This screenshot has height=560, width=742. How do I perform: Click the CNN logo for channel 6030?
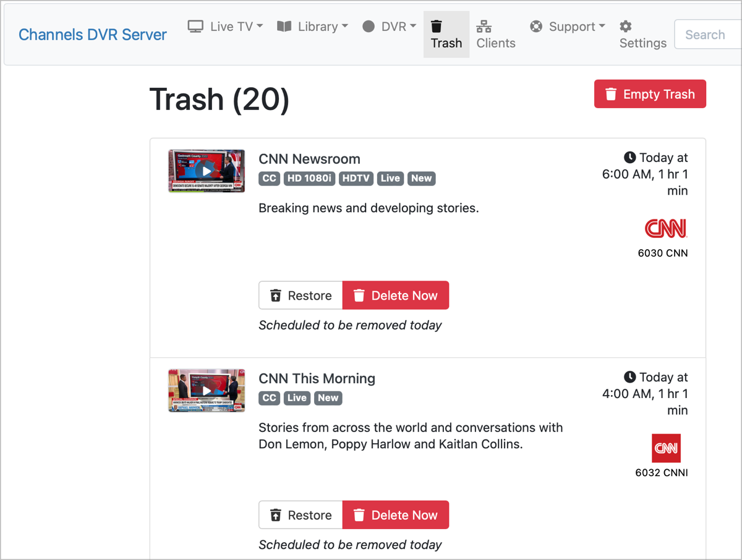[x=666, y=229]
